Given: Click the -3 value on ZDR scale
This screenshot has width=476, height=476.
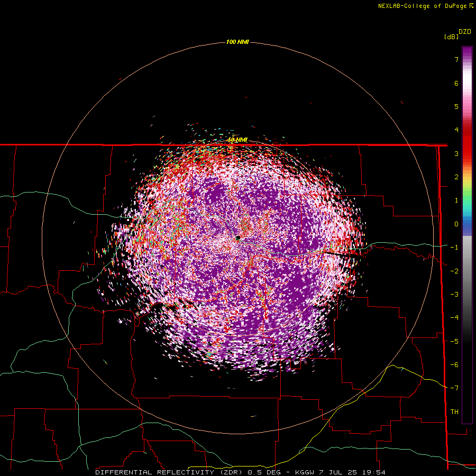Looking at the screenshot, I should pyautogui.click(x=454, y=295).
